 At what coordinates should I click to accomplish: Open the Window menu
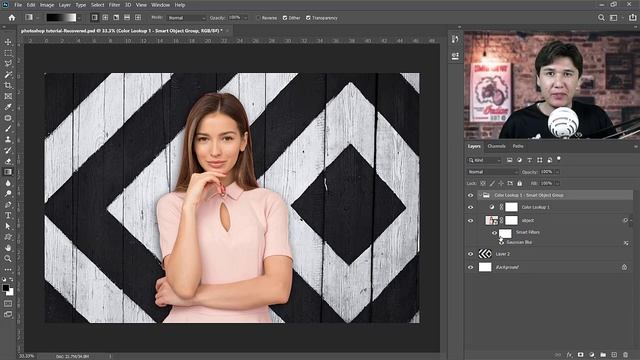(x=160, y=5)
